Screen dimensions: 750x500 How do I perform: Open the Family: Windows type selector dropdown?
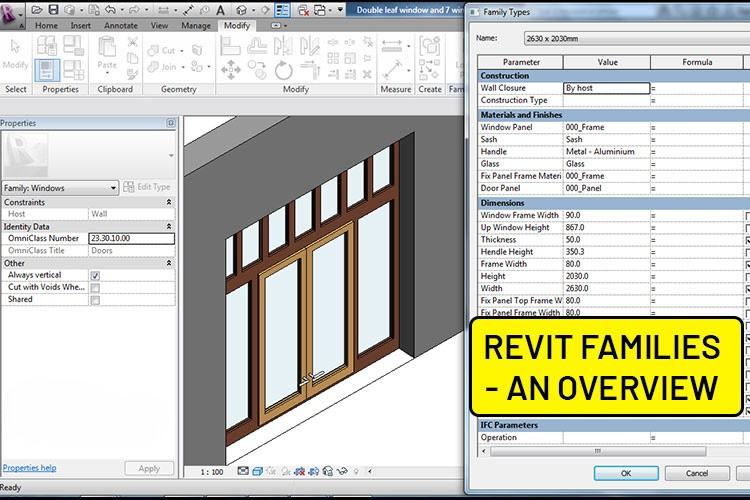60,188
